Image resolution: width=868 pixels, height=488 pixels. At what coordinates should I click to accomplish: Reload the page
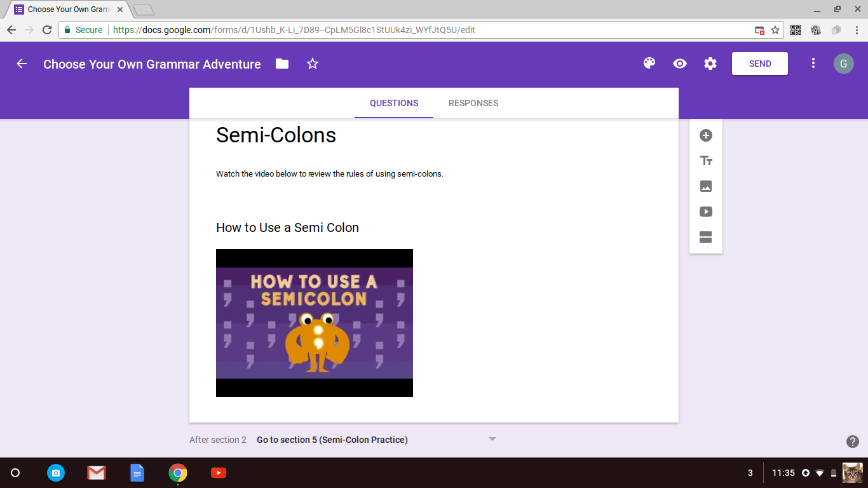(47, 30)
